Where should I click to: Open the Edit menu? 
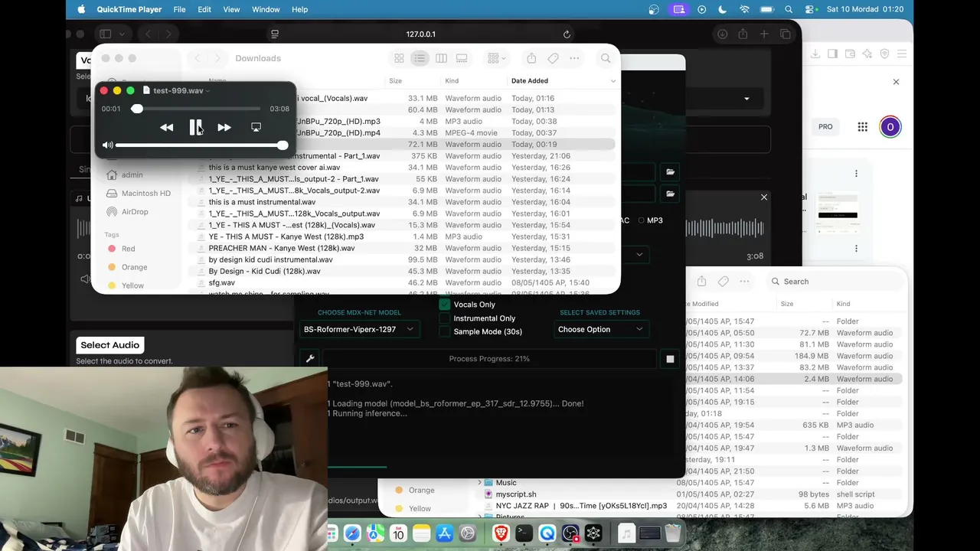[x=204, y=9]
